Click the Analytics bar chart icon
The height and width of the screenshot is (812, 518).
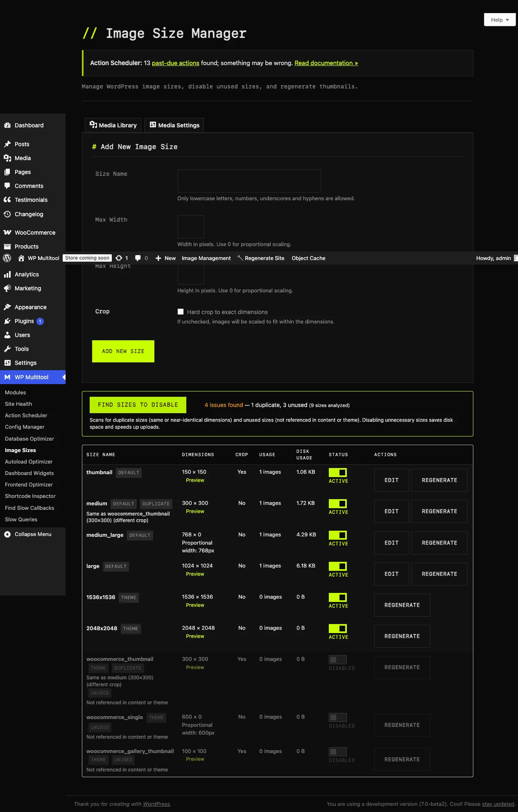7,274
